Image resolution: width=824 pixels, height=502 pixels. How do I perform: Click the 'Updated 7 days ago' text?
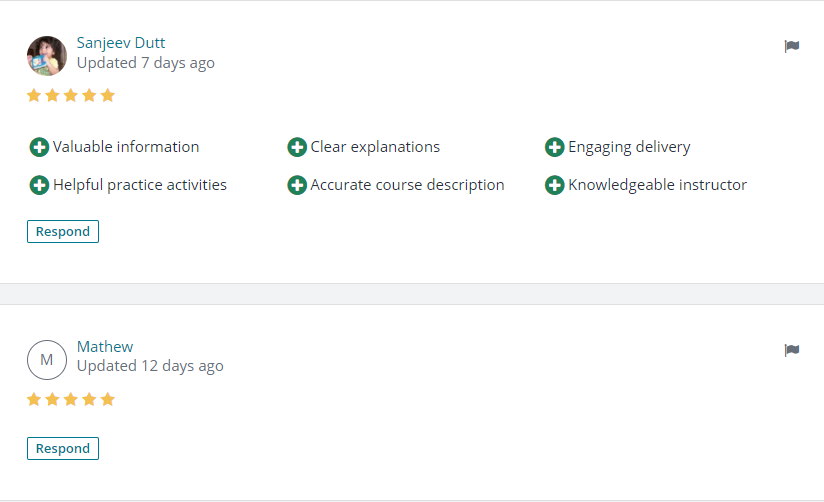click(x=146, y=63)
